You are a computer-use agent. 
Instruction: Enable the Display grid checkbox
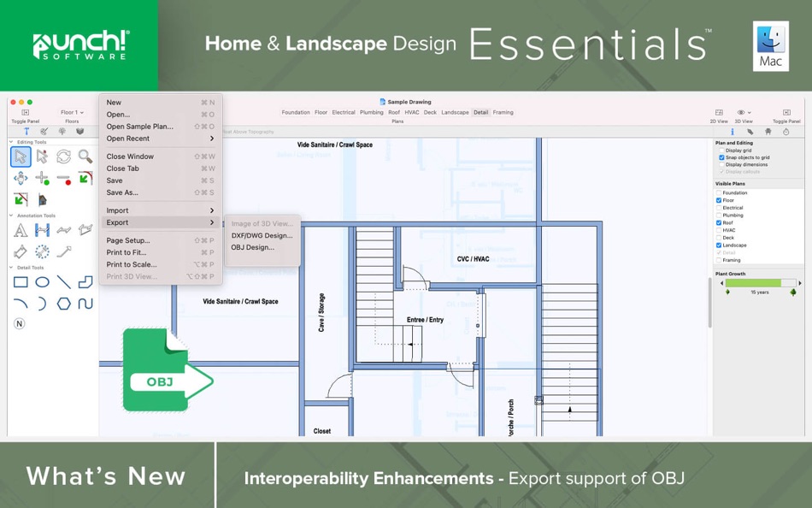721,151
